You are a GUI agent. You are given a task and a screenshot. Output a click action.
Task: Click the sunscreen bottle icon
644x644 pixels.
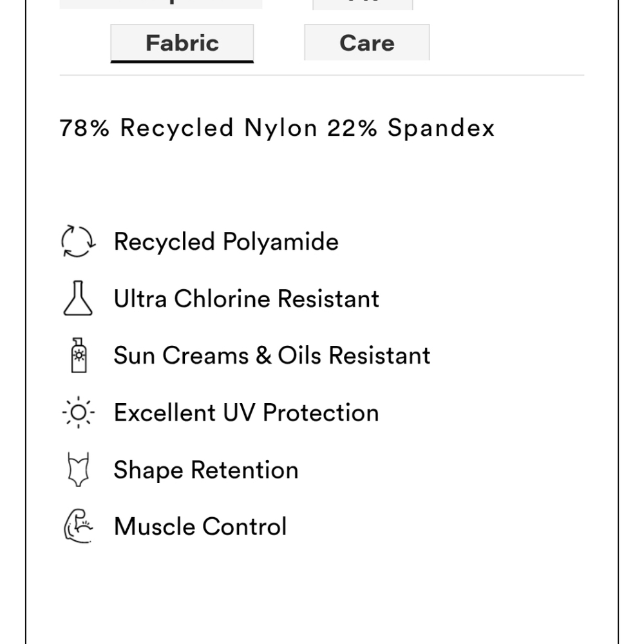[79, 355]
